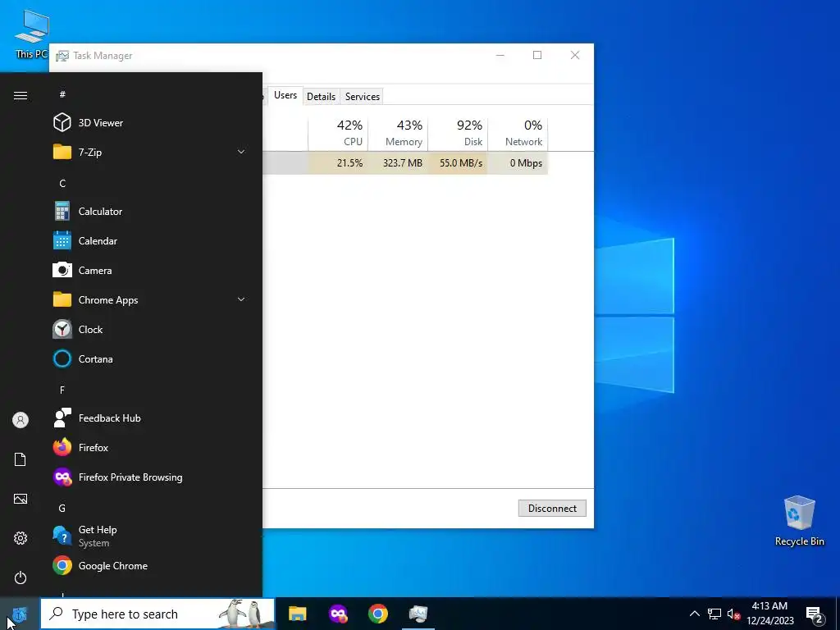Viewport: 840px width, 630px height.
Task: Open the Recycle Bin desktop icon
Action: pyautogui.click(x=799, y=521)
